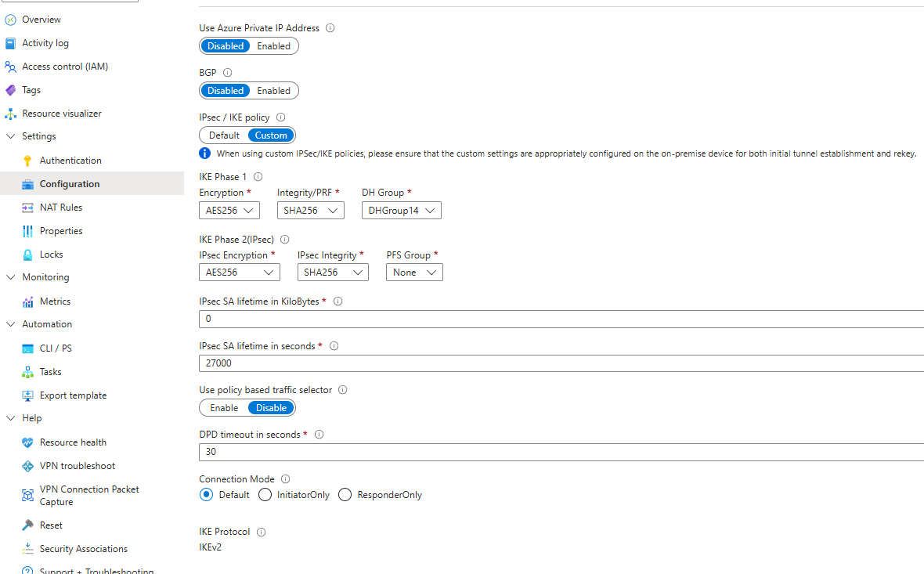Click the info icon next to BGP

[227, 73]
